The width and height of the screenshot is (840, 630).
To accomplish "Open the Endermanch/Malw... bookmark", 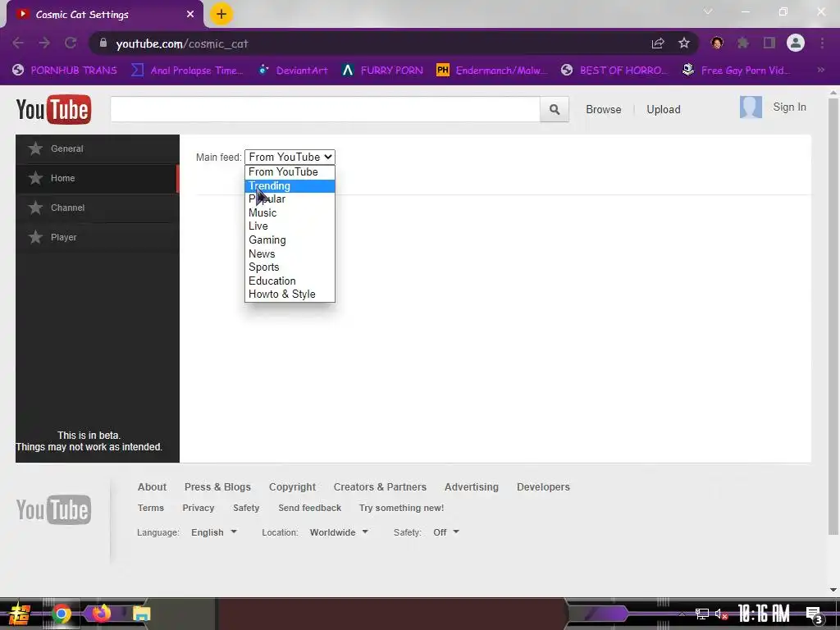I will click(x=492, y=71).
